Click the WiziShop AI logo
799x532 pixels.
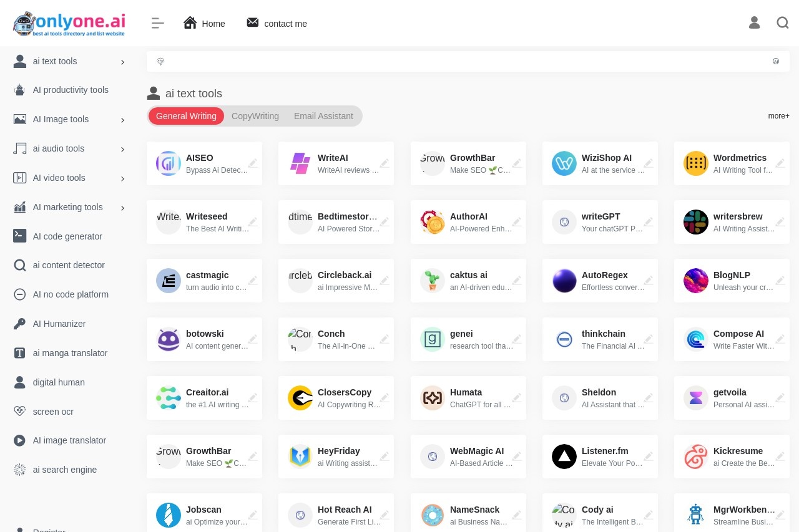(x=564, y=163)
